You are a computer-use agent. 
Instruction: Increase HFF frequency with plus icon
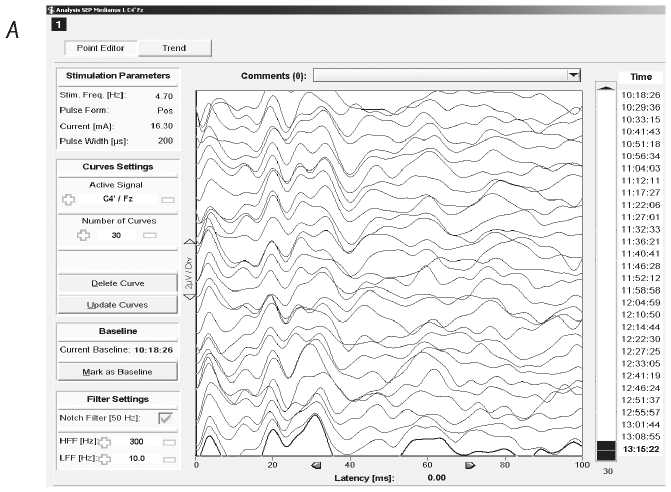pos(104,442)
